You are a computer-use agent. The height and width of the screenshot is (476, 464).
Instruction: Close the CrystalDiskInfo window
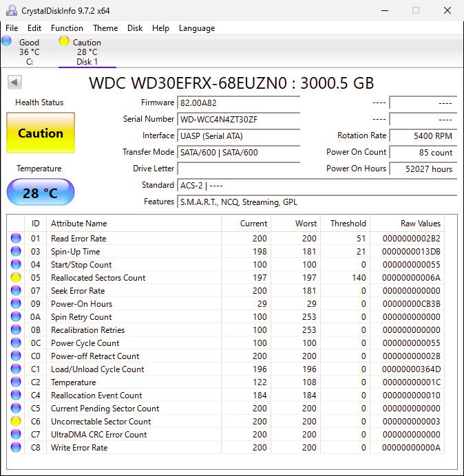pyautogui.click(x=447, y=10)
